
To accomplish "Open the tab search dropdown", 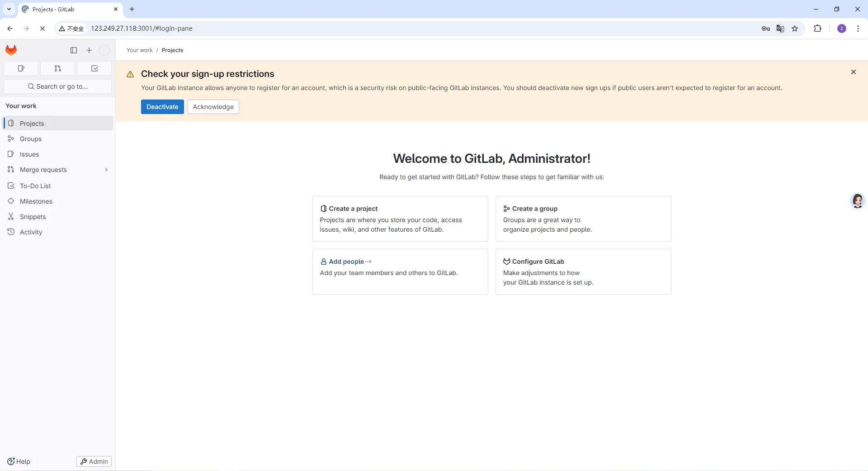I will (9, 9).
